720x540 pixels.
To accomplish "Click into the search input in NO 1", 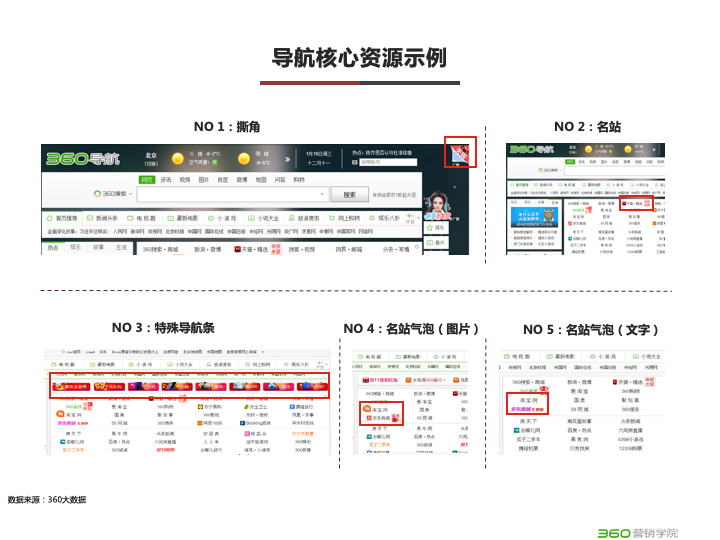I will pyautogui.click(x=233, y=194).
